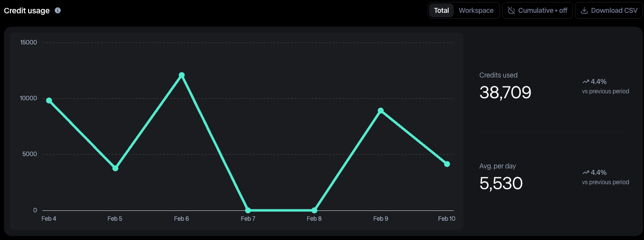Click "vs previous period" under Credits used percentage
The image size is (644, 240).
click(605, 91)
